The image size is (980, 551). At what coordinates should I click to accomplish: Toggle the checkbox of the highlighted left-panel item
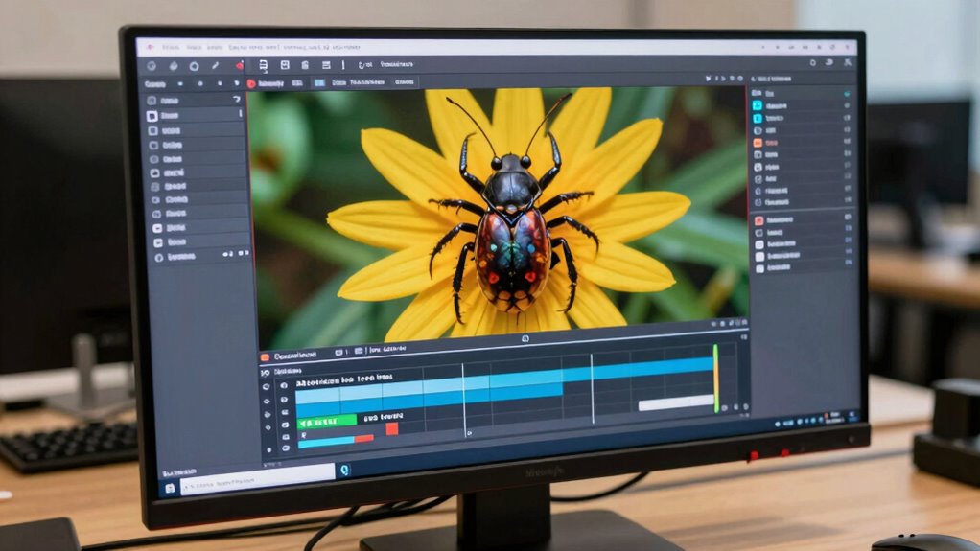tap(152, 115)
